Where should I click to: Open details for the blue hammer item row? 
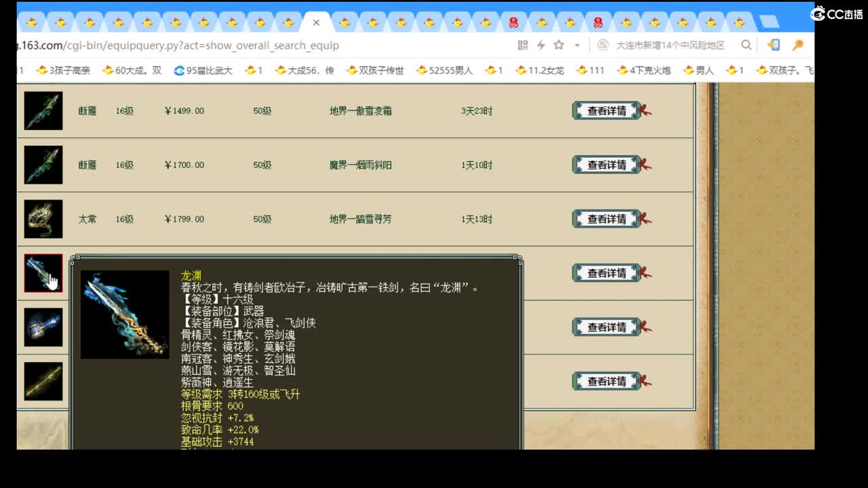click(x=607, y=327)
